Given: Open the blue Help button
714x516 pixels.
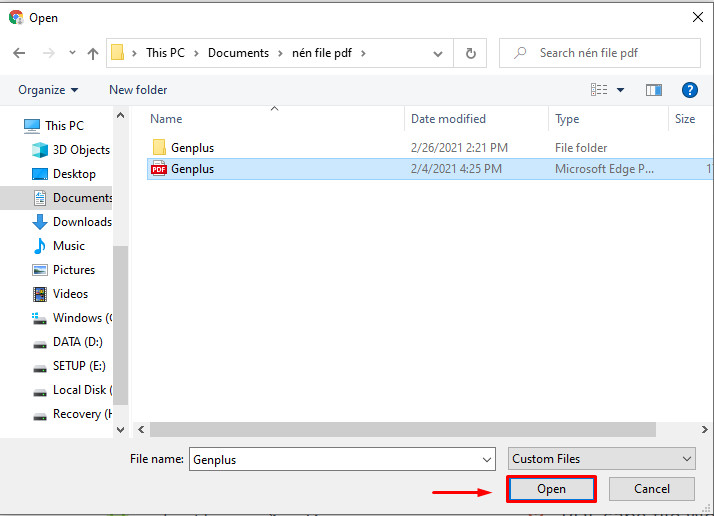Looking at the screenshot, I should click(x=689, y=90).
